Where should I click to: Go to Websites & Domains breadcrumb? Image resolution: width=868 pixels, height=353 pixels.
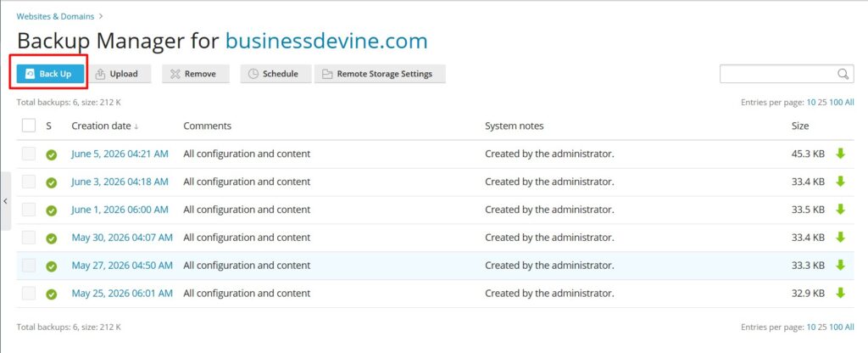pyautogui.click(x=55, y=16)
